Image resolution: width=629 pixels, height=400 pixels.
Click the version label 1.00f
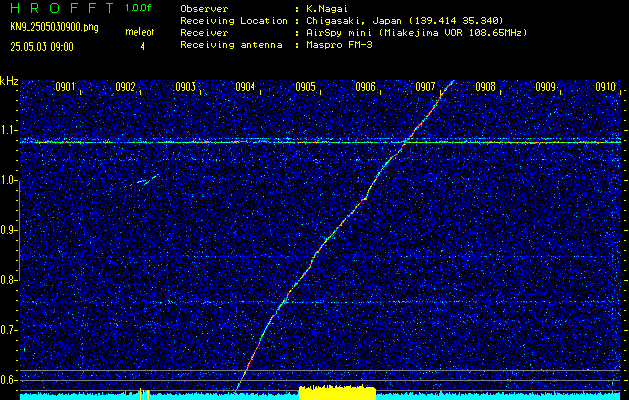(138, 8)
